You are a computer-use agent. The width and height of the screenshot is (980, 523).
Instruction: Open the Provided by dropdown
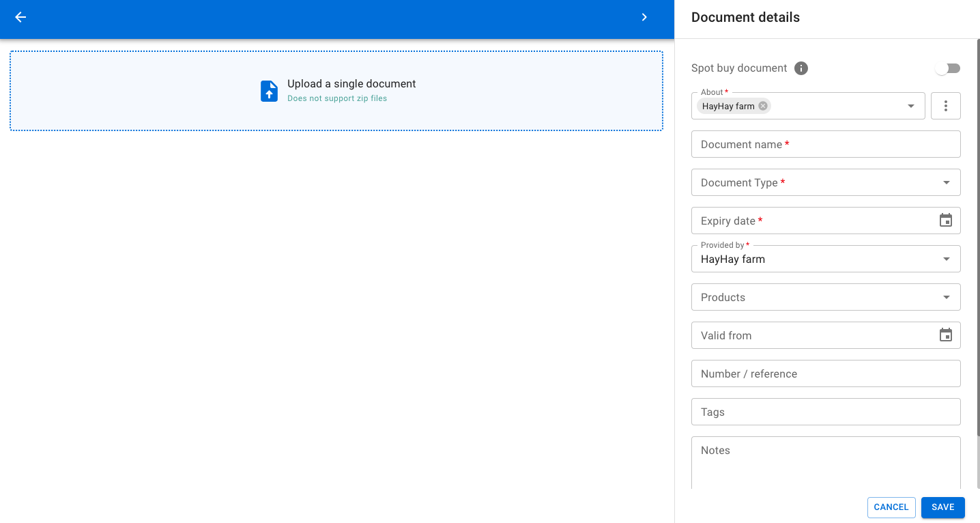pyautogui.click(x=826, y=259)
